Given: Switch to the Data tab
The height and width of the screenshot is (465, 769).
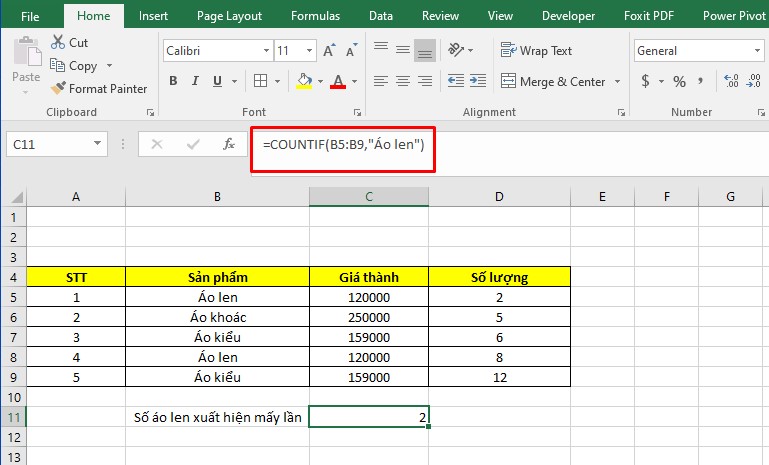Looking at the screenshot, I should point(381,16).
